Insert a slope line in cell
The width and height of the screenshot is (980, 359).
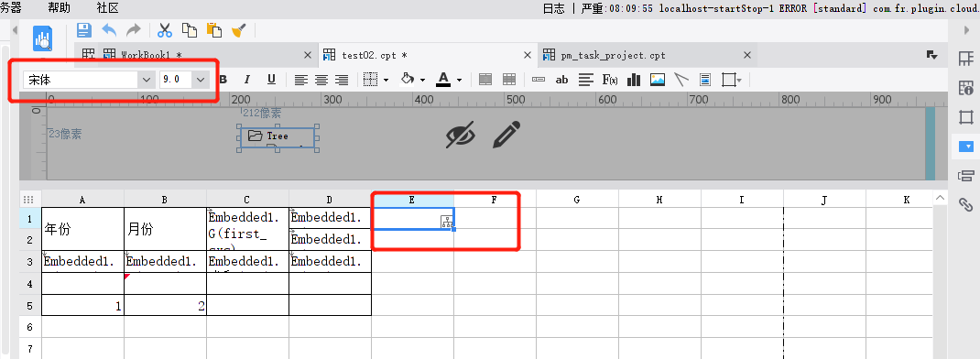[x=681, y=80]
